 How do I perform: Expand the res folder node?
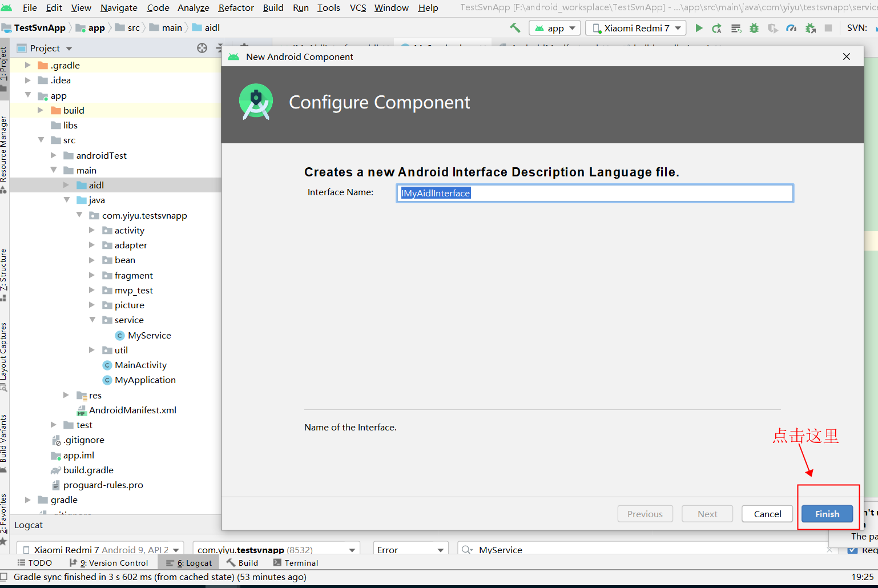coord(66,395)
